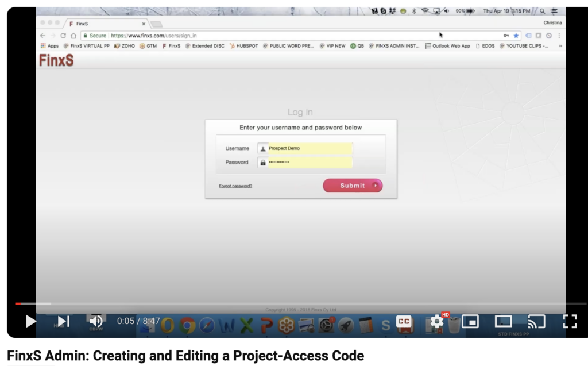Go to browser home page icon
This screenshot has width=588, height=366.
(73, 36)
